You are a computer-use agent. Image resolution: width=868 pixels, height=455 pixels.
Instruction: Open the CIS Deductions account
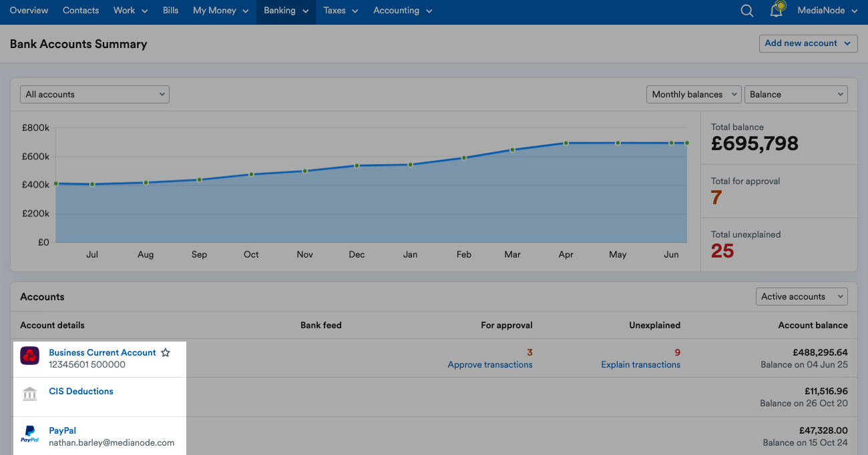pos(80,391)
